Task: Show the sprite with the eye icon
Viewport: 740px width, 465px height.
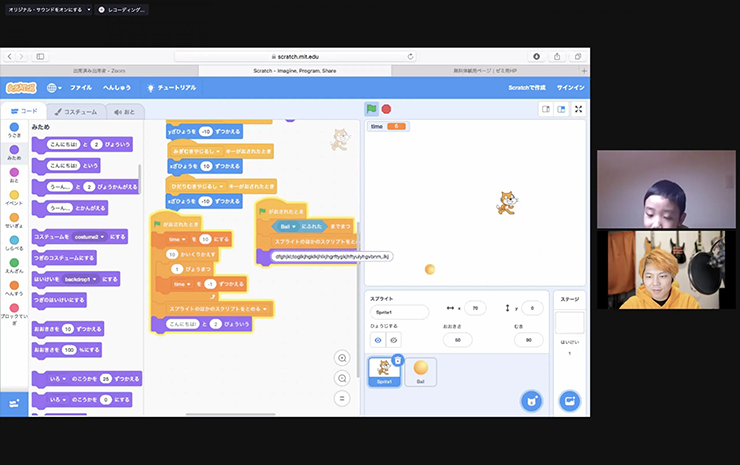Action: pyautogui.click(x=380, y=340)
